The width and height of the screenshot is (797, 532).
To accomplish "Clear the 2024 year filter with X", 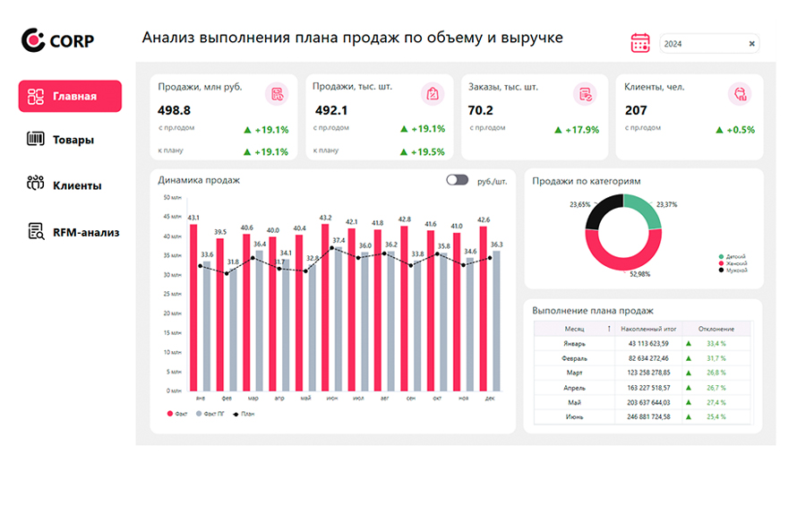I will pyautogui.click(x=752, y=43).
